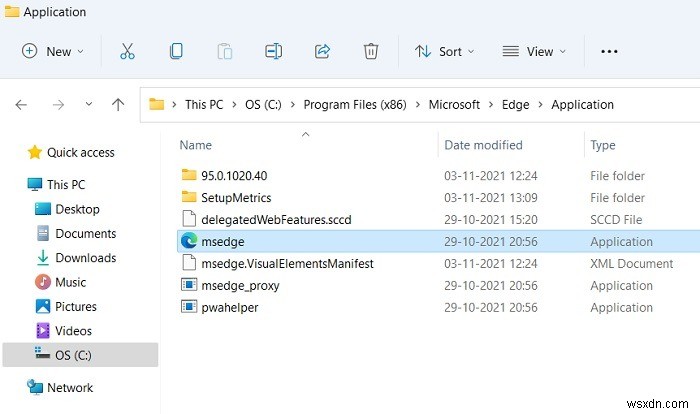The image size is (700, 414).
Task: Click the SetupMetrics folder icon
Action: click(189, 197)
